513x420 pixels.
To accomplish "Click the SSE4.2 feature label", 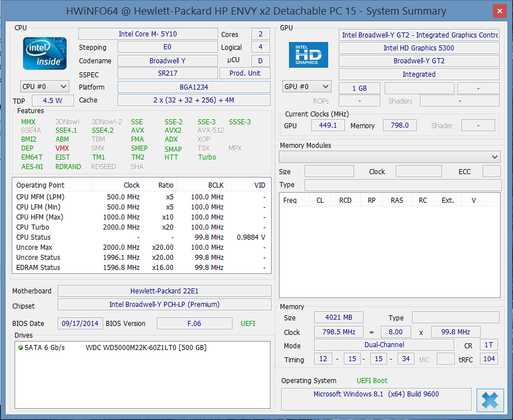I will coord(102,130).
